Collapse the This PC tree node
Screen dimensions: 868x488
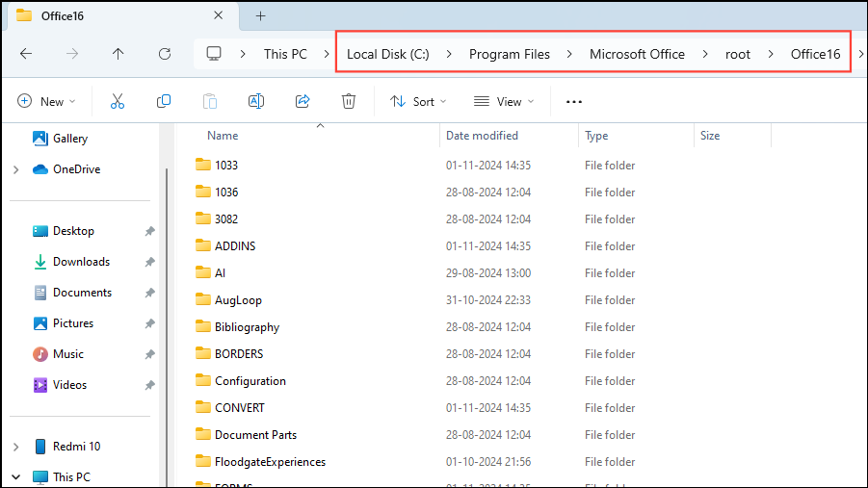tap(16, 477)
